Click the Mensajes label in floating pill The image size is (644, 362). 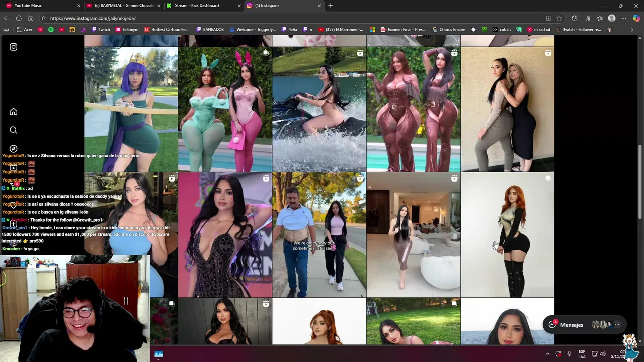(572, 325)
